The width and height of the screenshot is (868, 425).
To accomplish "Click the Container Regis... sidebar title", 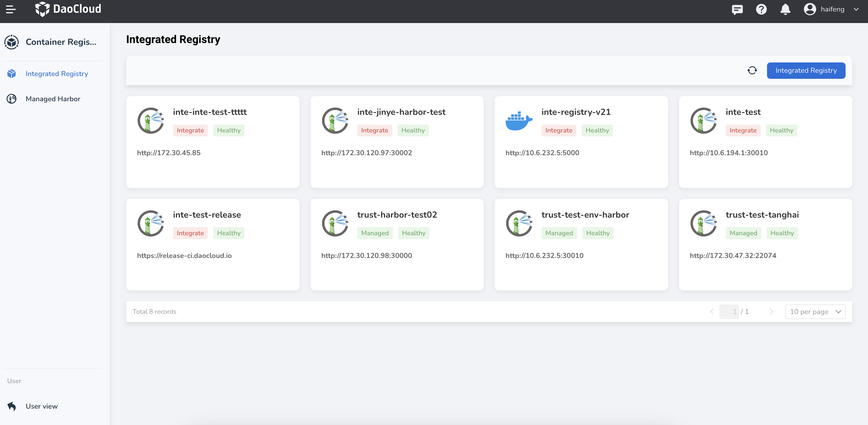I will point(61,42).
